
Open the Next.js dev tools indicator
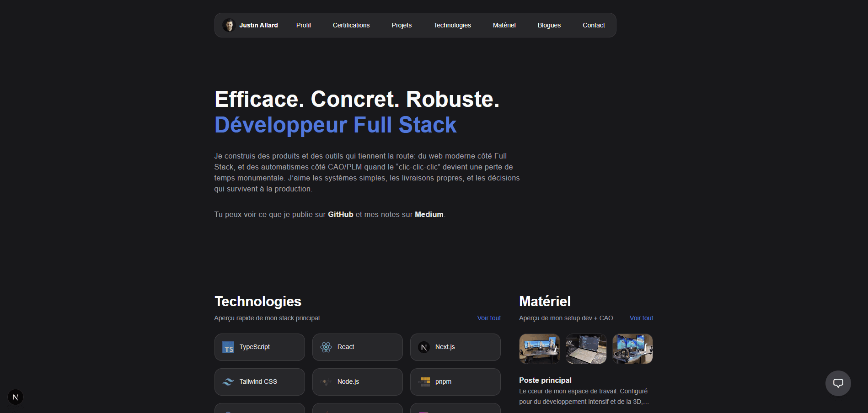[x=16, y=397]
